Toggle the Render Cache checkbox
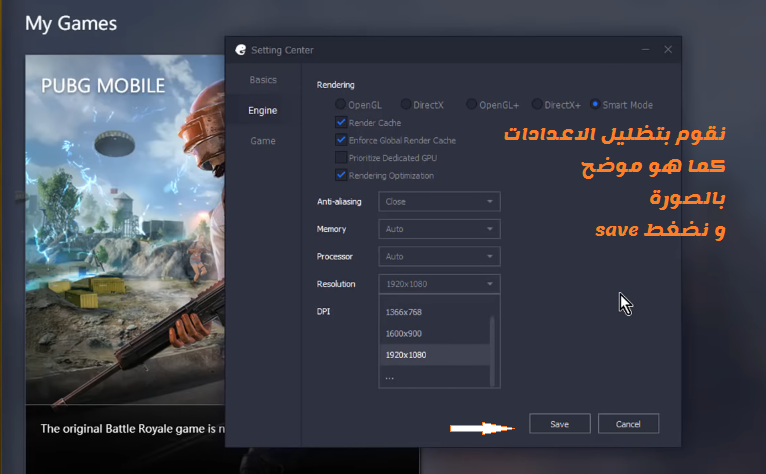 click(x=341, y=123)
